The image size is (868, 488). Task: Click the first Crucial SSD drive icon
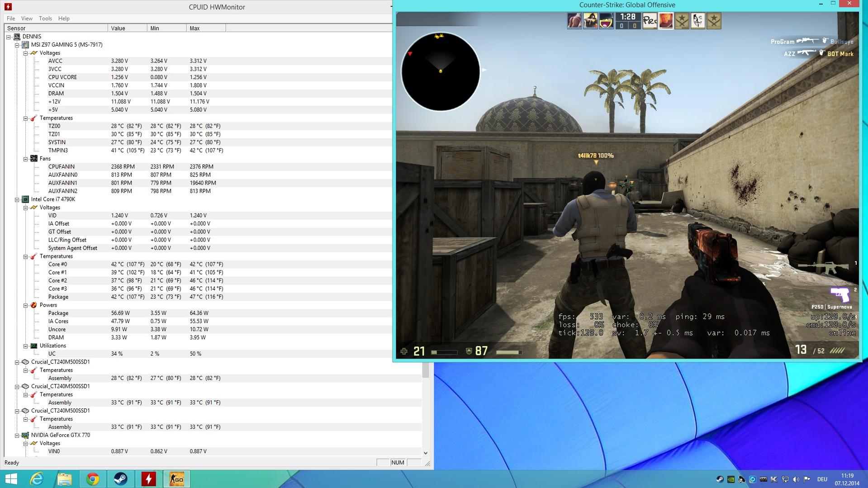[25, 362]
